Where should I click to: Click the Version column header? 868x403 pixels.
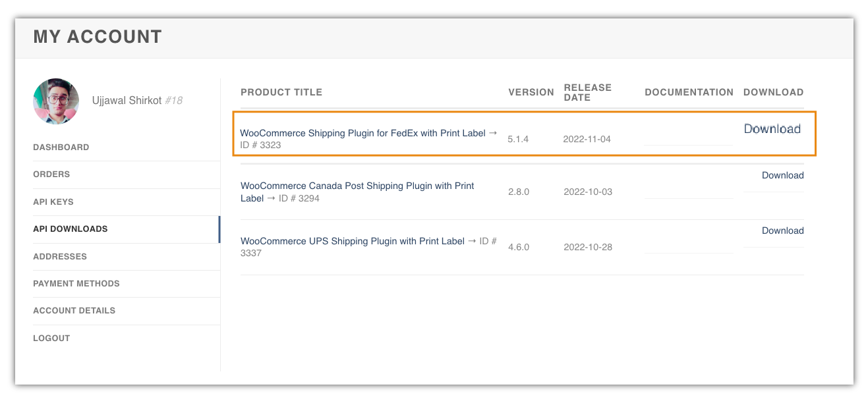coord(531,92)
